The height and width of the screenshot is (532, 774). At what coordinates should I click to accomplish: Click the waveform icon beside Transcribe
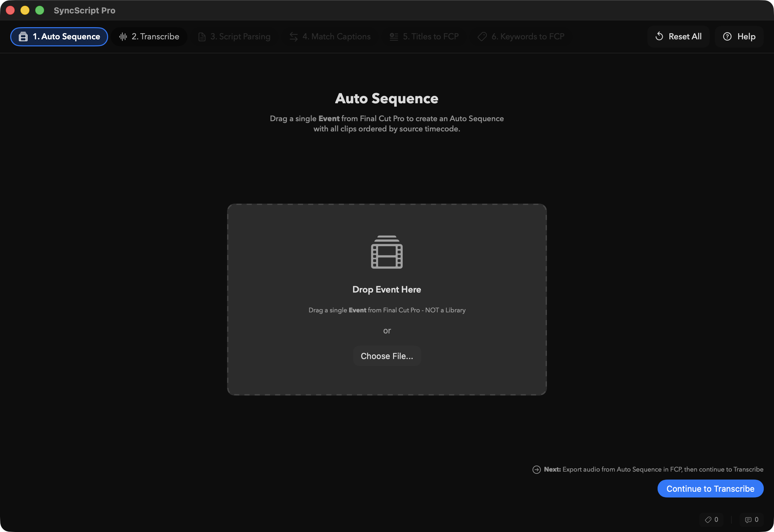coord(123,37)
